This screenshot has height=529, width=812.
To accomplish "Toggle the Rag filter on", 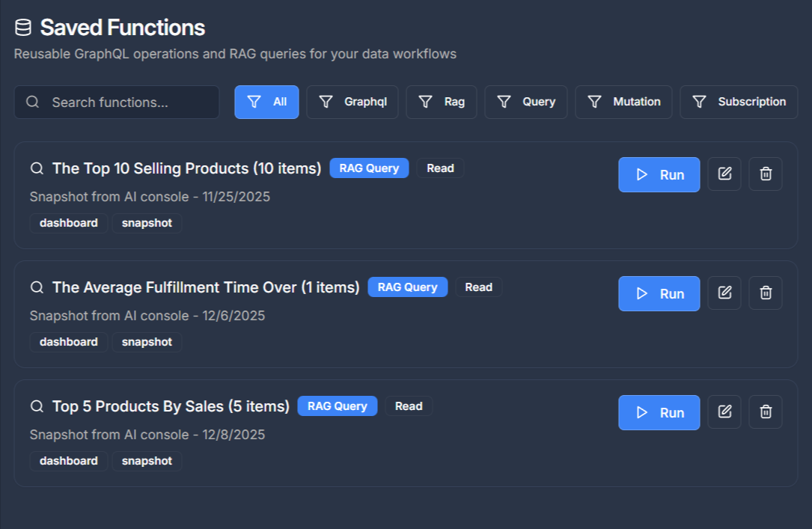I will click(x=441, y=101).
